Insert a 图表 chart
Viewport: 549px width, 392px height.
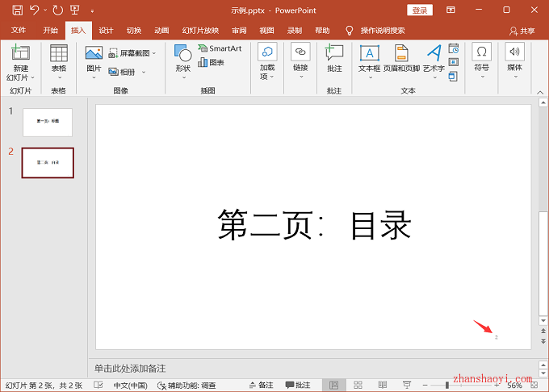pos(212,63)
